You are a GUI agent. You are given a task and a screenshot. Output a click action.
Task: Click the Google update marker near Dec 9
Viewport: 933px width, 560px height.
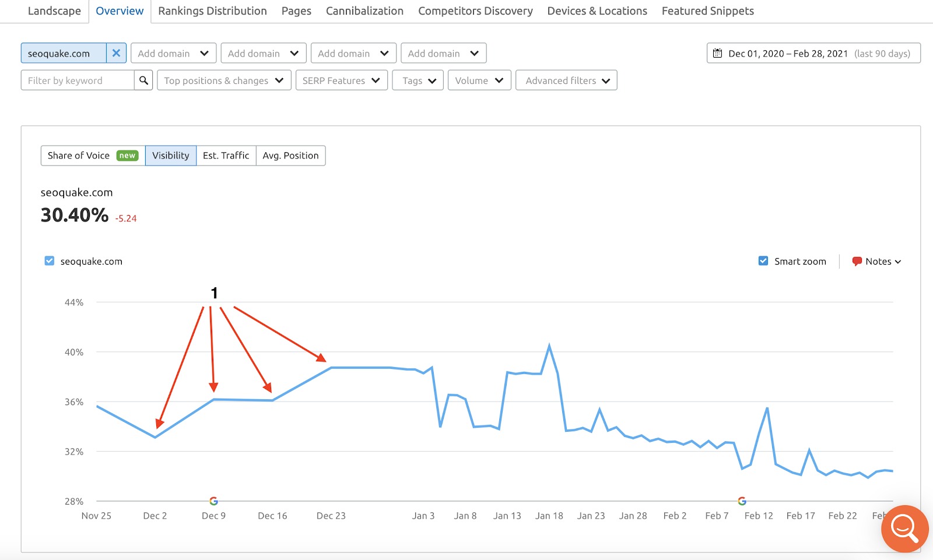click(213, 501)
